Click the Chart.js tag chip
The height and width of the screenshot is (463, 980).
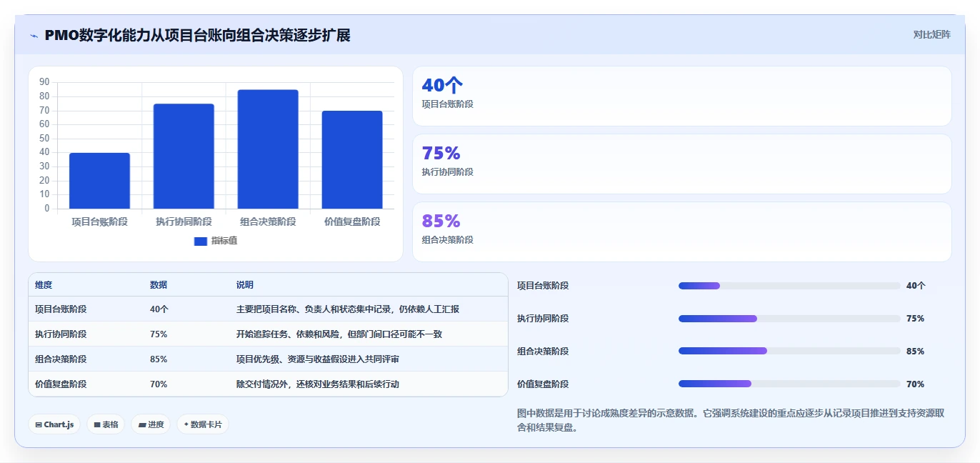click(x=54, y=424)
